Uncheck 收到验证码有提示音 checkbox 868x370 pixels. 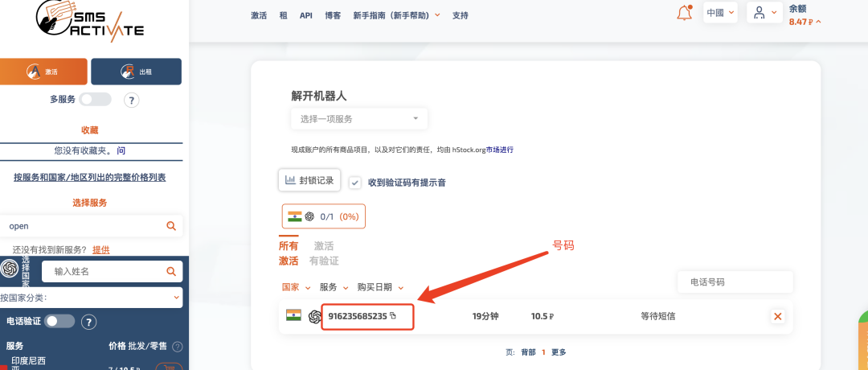click(355, 183)
